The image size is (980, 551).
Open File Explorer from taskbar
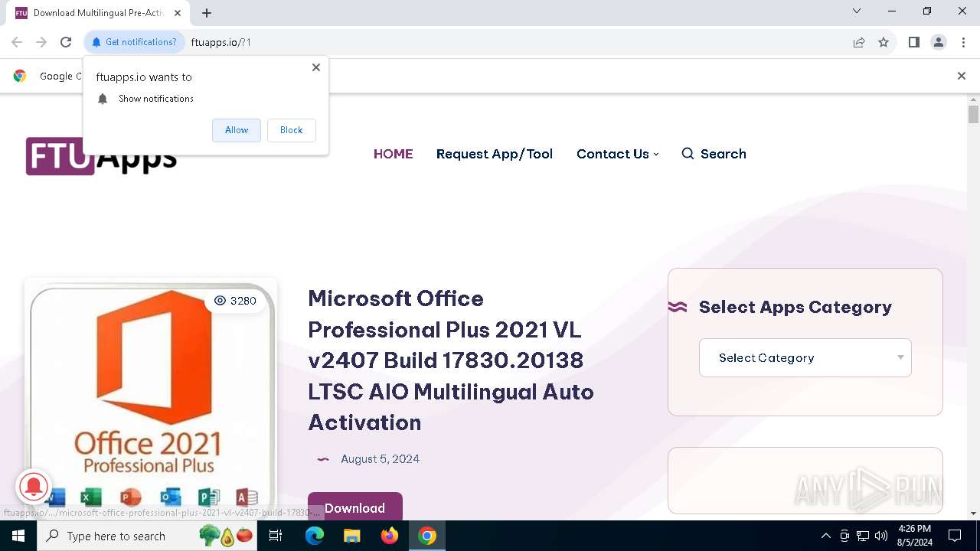pos(352,536)
